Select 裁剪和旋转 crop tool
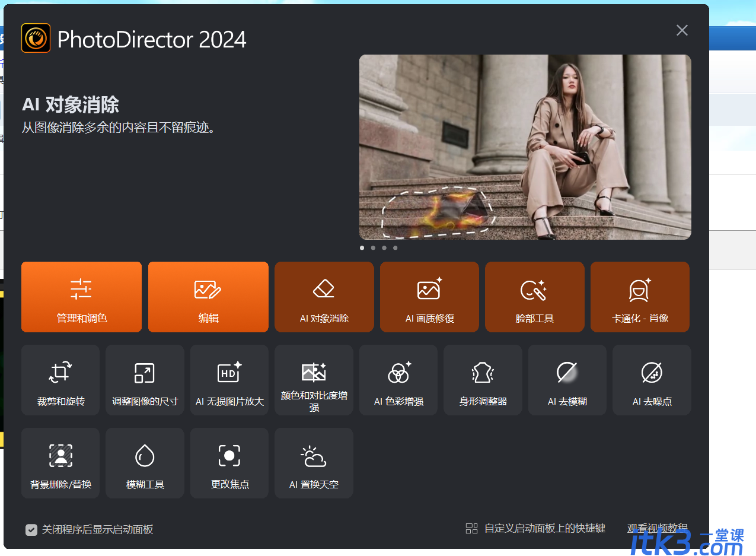Viewport: 756px width, 556px height. (60, 380)
